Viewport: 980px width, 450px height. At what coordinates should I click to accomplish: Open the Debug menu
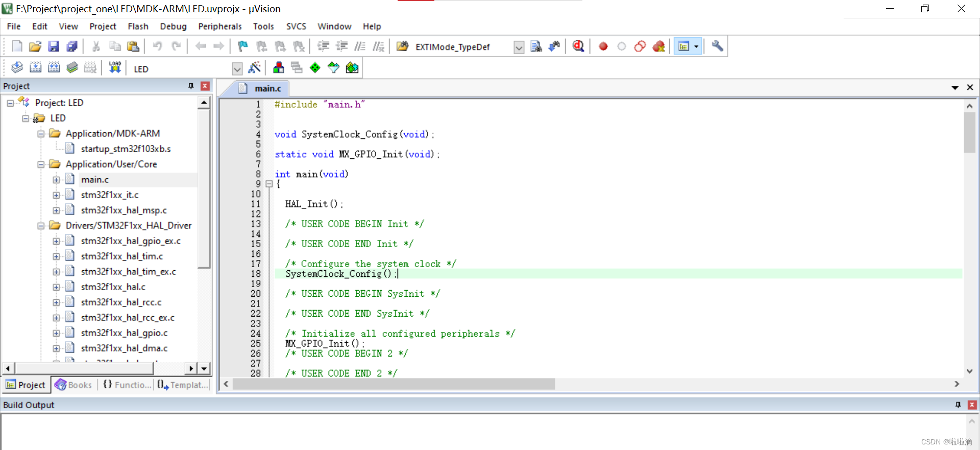(x=173, y=26)
